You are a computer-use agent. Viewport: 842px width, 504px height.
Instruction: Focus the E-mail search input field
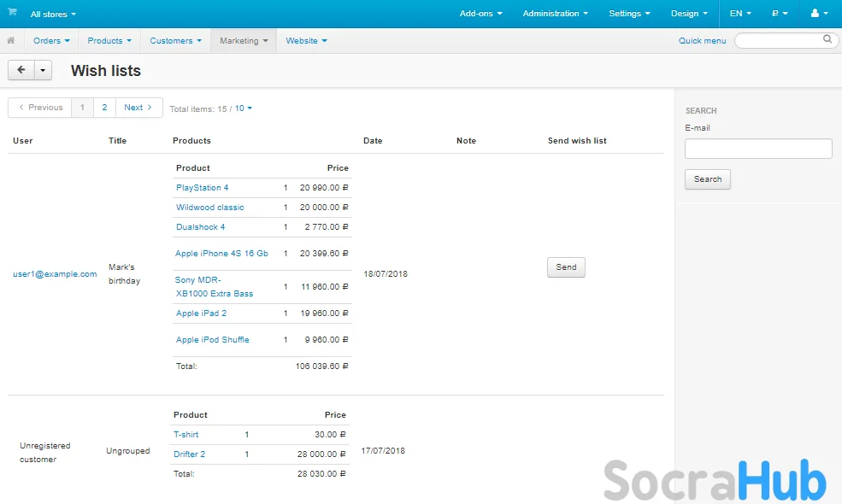click(757, 149)
